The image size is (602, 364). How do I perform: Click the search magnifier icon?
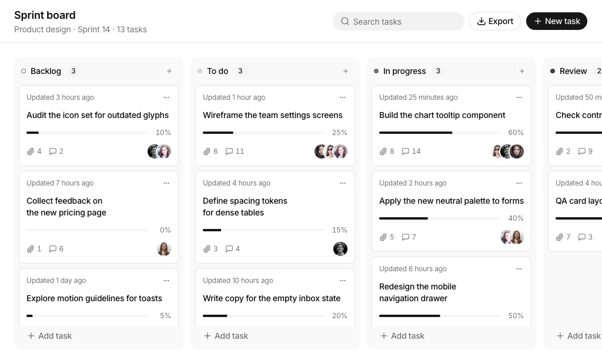pos(345,22)
